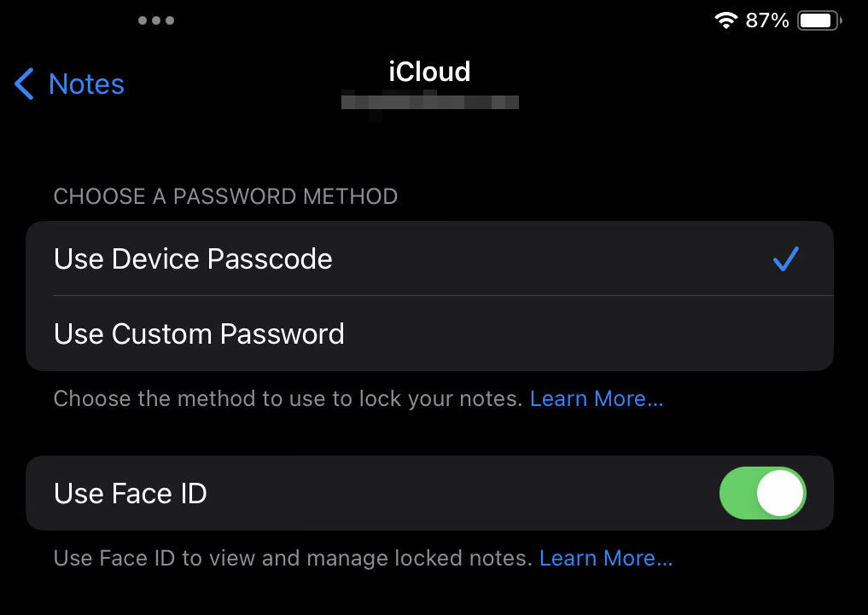Tap the Choose a Password Method header
868x615 pixels.
point(226,196)
